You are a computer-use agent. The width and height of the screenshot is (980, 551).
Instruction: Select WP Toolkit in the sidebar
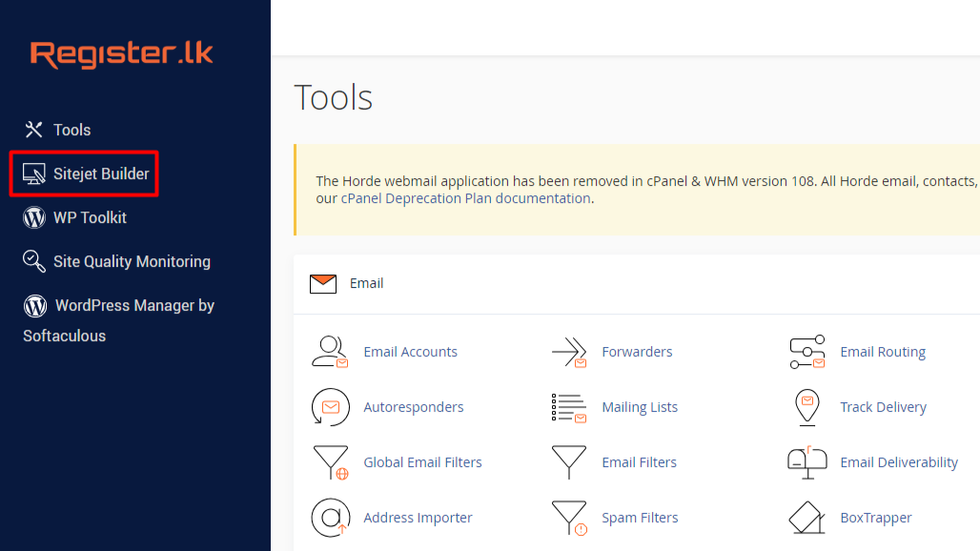[x=90, y=217]
